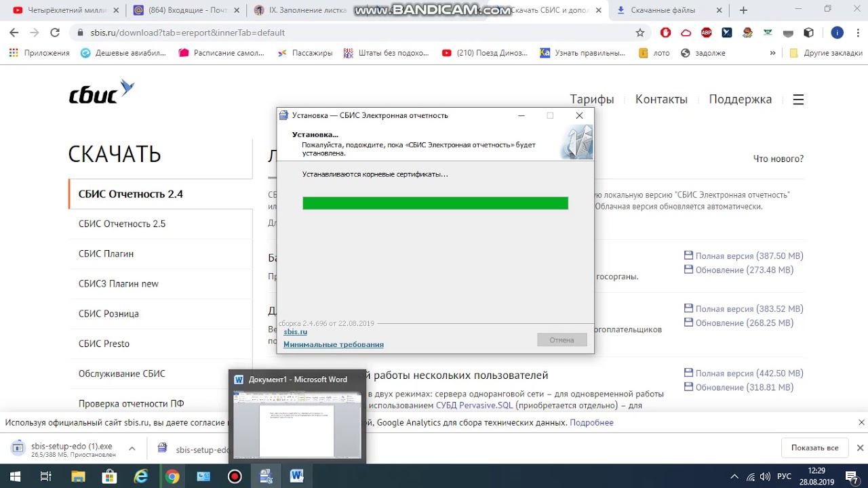Click the Отмена button in the installer
The image size is (868, 488).
pyautogui.click(x=561, y=340)
